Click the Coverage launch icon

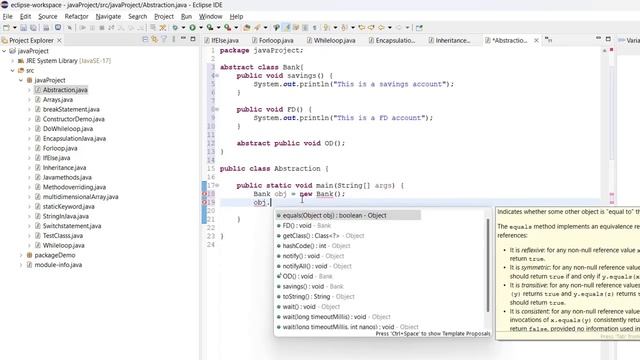click(x=210, y=28)
